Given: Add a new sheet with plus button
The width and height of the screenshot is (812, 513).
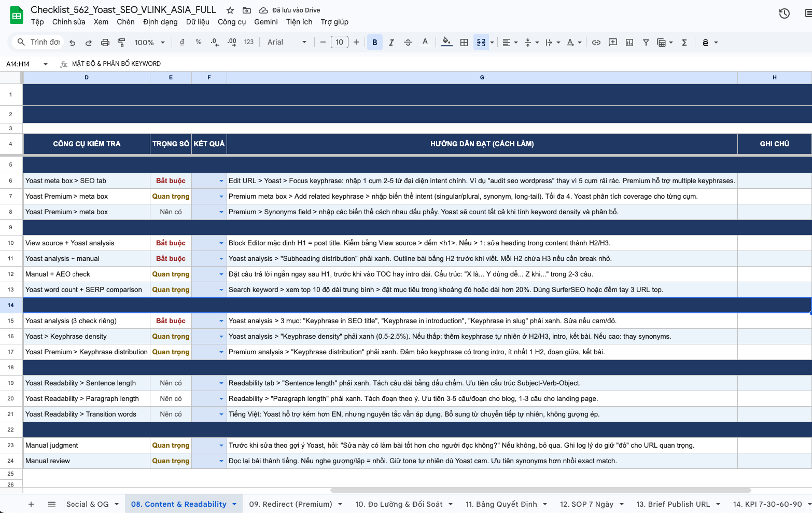Looking at the screenshot, I should point(31,504).
